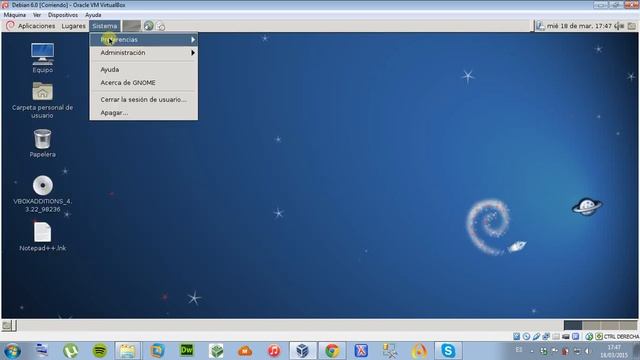Click the VirtualBox hard disk status icon
Screen dimensions: 640x360
(516, 336)
